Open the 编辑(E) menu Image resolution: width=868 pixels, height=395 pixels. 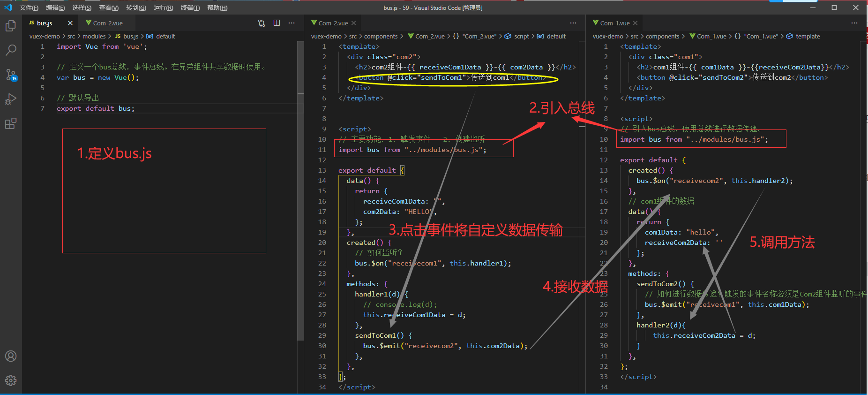pyautogui.click(x=55, y=8)
